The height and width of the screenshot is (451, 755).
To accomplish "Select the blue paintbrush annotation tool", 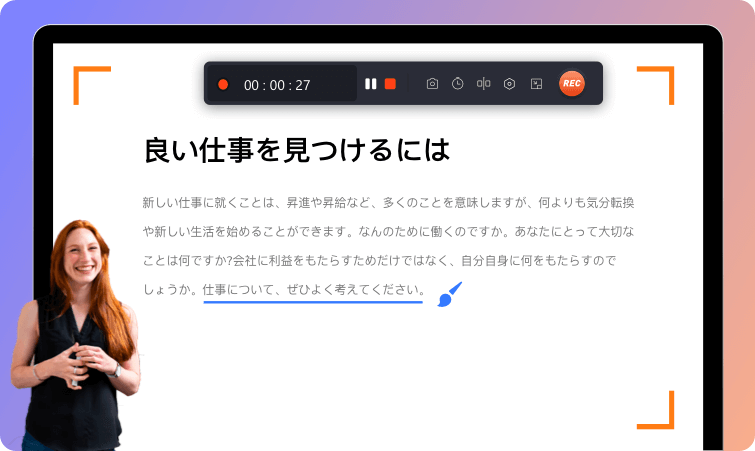I will pyautogui.click(x=449, y=294).
